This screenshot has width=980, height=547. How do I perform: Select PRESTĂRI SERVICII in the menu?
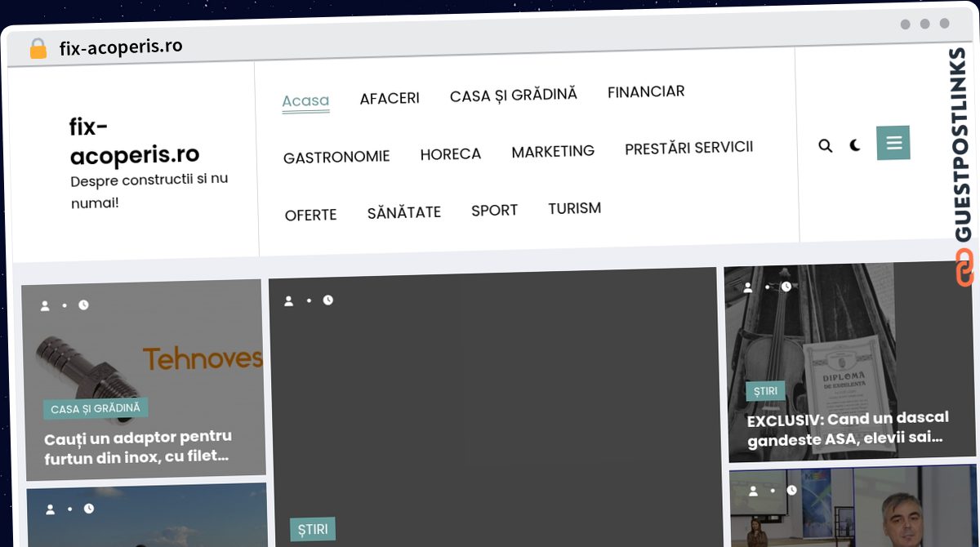(689, 149)
